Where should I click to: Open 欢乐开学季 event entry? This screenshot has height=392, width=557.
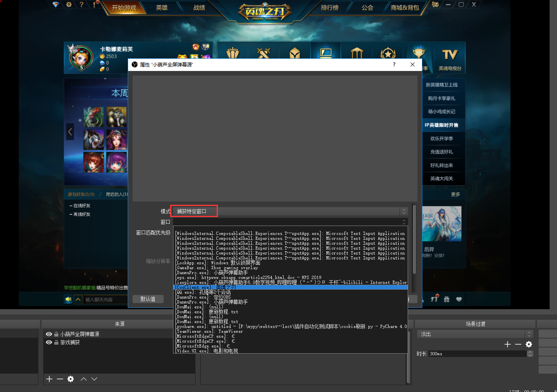pyautogui.click(x=442, y=139)
